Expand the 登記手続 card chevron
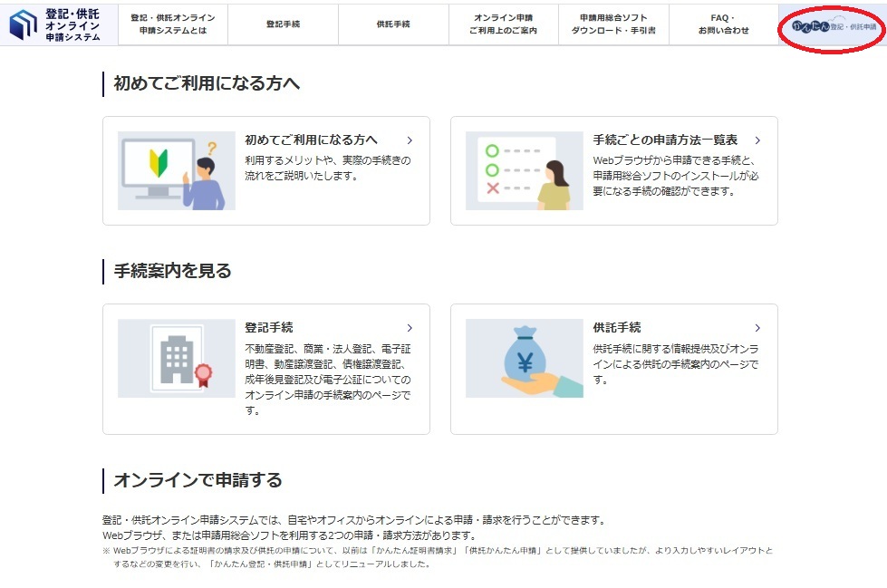The height and width of the screenshot is (588, 887). point(410,327)
